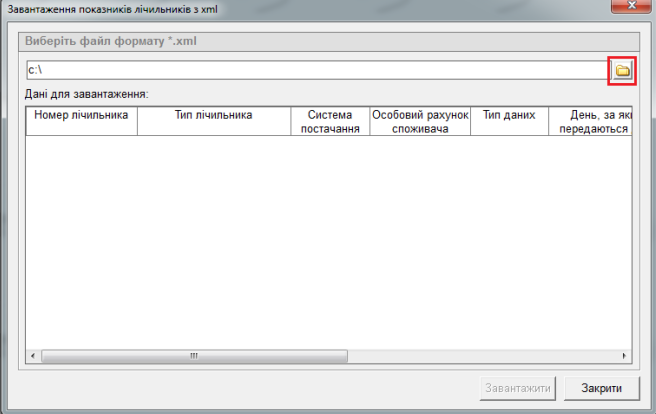Open the folder browse icon

point(622,71)
